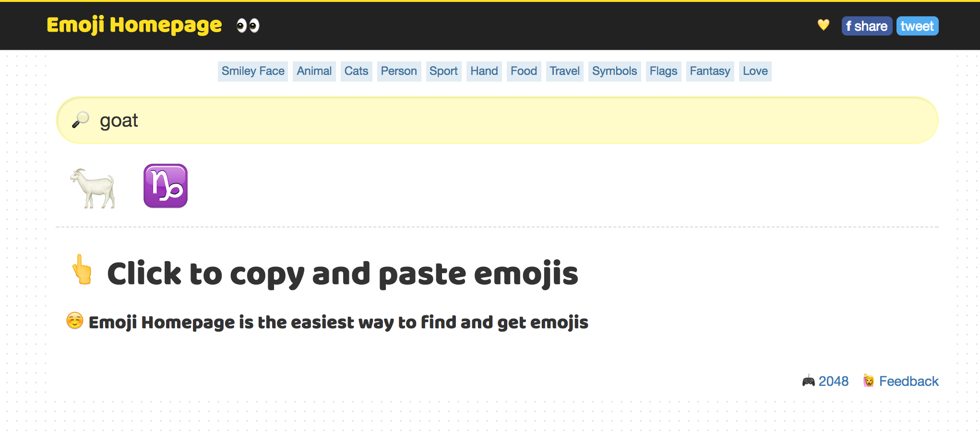Copy the purple Capricorn emoji
Viewport: 980px width, 431px height.
(166, 186)
